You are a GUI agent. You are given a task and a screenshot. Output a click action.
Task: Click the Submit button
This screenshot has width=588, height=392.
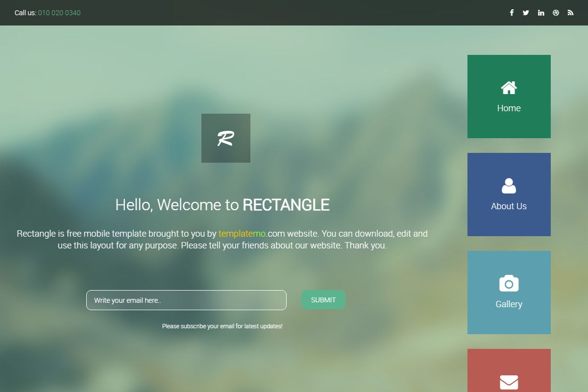pos(323,300)
